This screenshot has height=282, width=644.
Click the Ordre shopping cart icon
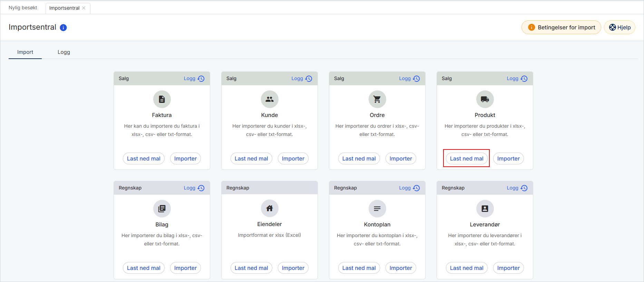click(x=377, y=99)
